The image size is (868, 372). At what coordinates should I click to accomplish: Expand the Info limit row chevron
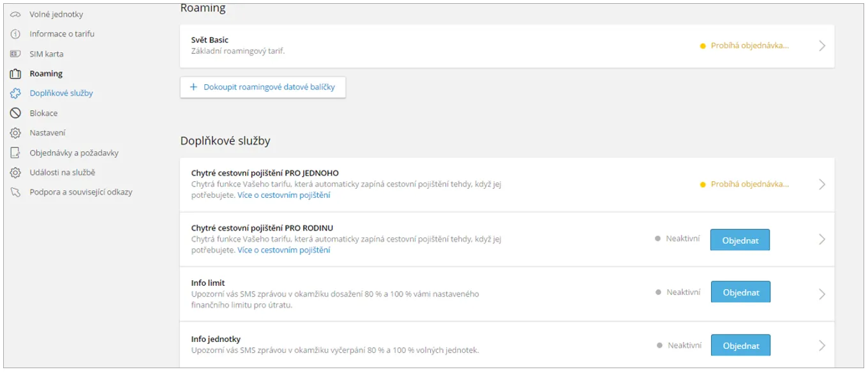click(x=822, y=294)
